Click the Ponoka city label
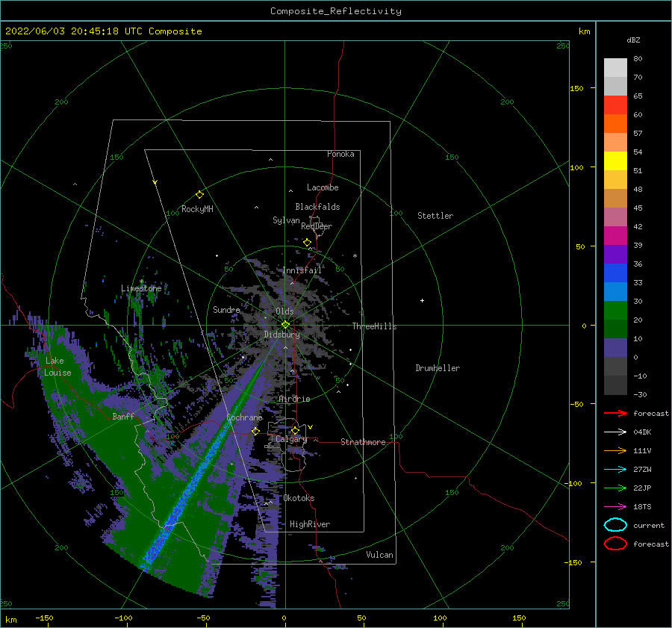The width and height of the screenshot is (672, 628). (340, 154)
